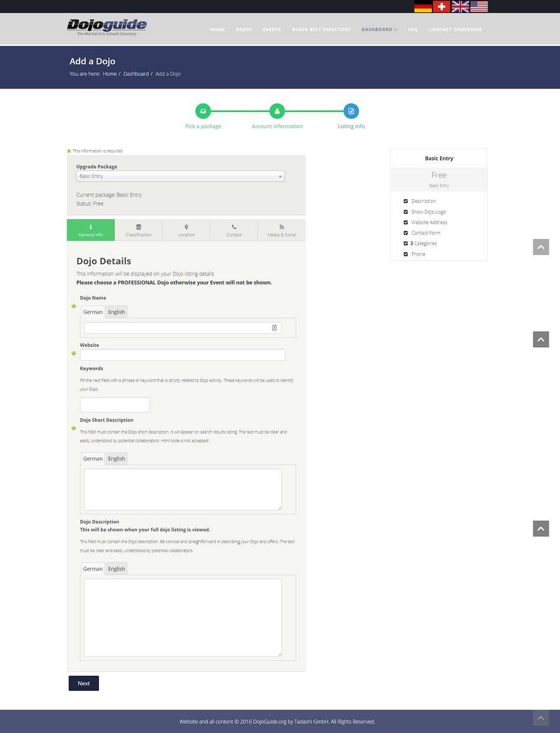Click the Pick a package step icon
This screenshot has height=733, width=560.
[203, 111]
